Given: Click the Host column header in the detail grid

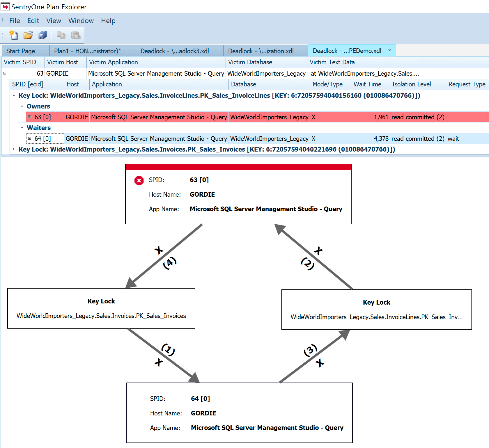Looking at the screenshot, I should (77, 84).
